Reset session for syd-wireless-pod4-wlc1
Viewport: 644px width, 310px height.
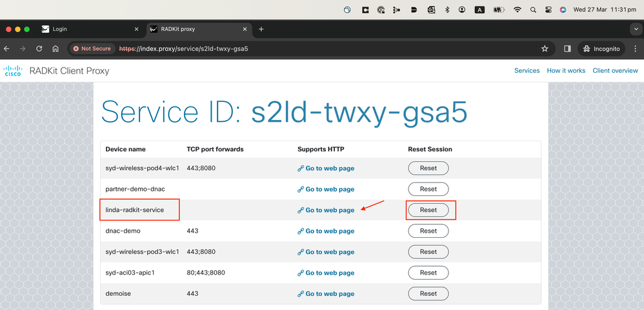(428, 168)
